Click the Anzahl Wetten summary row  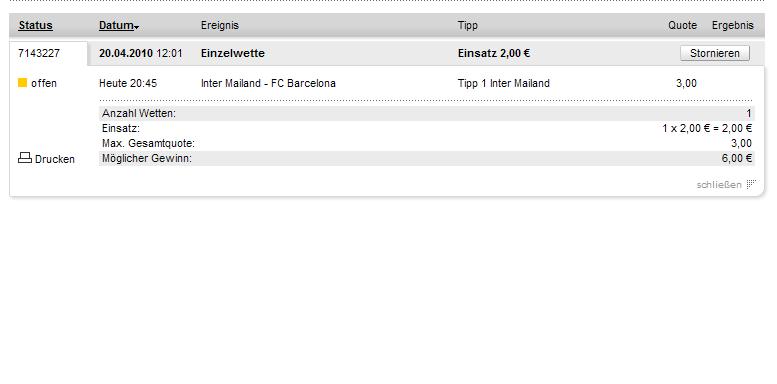tap(427, 113)
